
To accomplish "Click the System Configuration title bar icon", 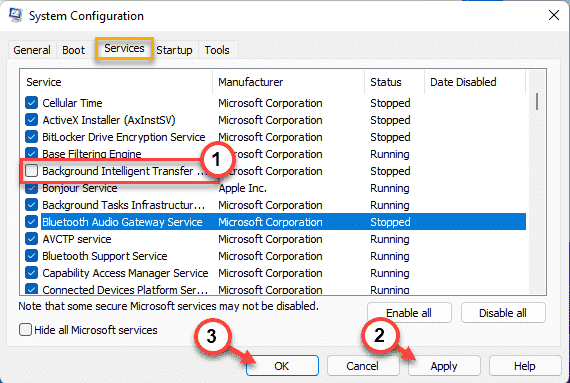I will [16, 15].
